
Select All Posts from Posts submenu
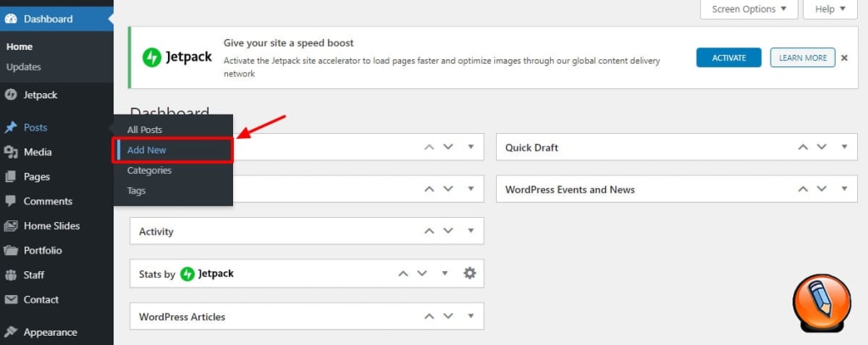pos(144,130)
